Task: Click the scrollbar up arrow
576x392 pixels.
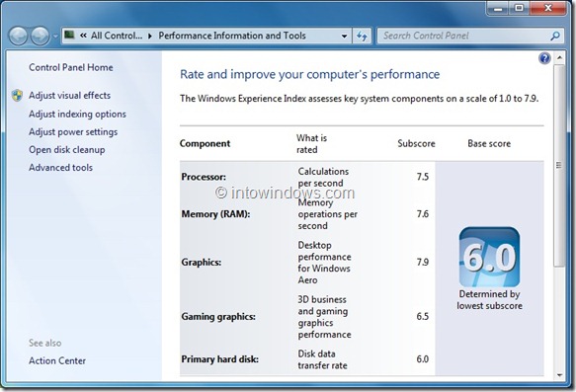Action: coord(559,57)
